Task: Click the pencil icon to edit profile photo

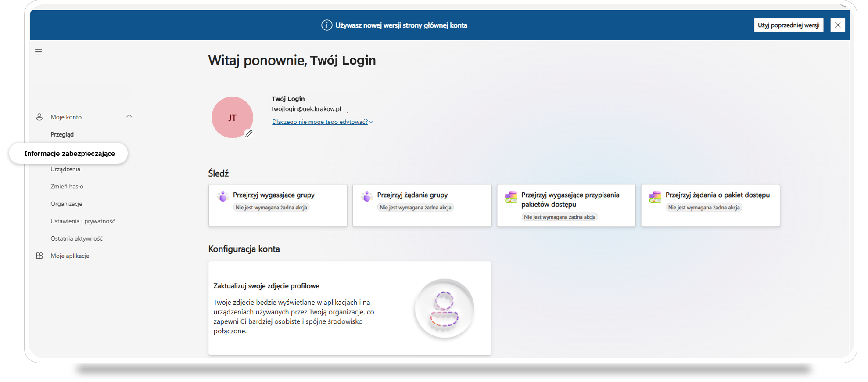Action: pos(249,134)
